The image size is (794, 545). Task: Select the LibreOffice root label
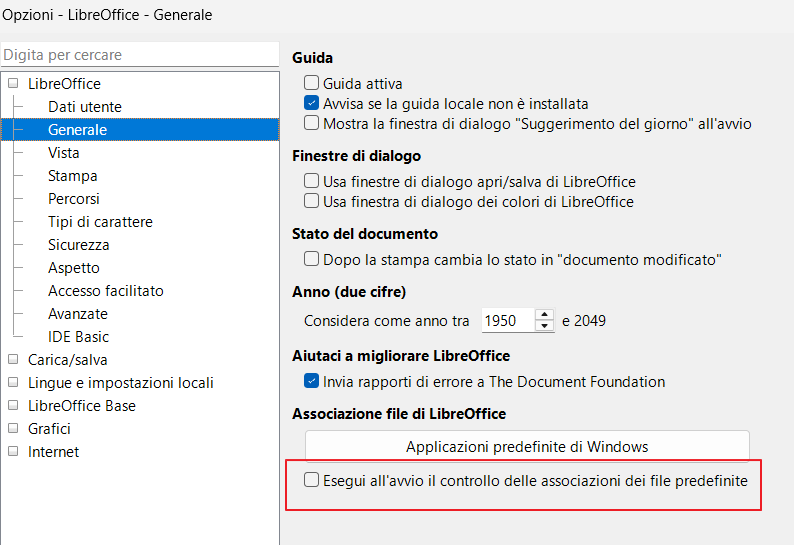(64, 84)
